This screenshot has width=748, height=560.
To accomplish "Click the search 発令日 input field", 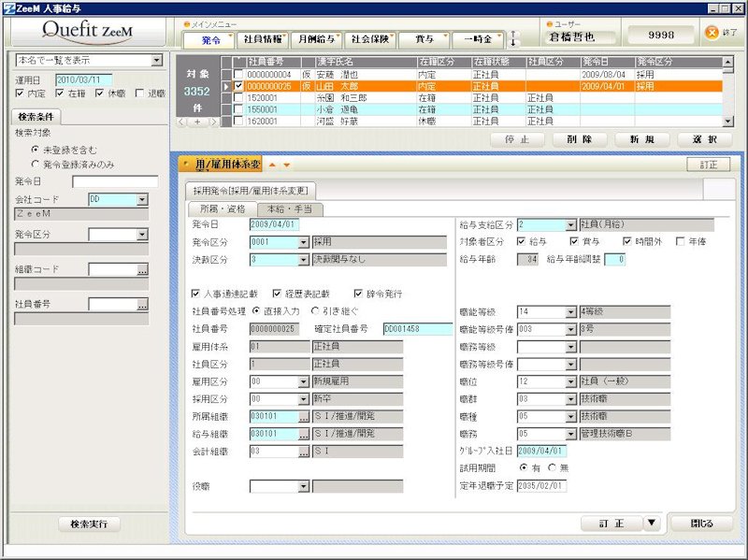I will point(115,181).
